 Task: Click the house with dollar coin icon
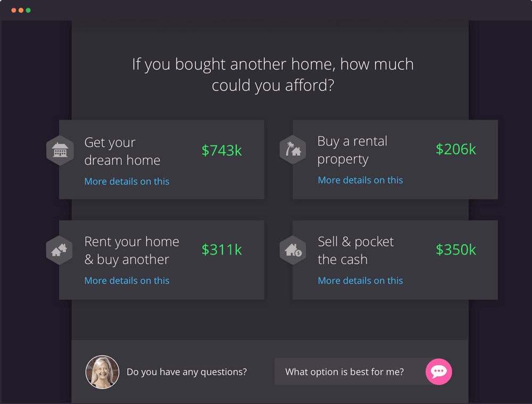(293, 250)
